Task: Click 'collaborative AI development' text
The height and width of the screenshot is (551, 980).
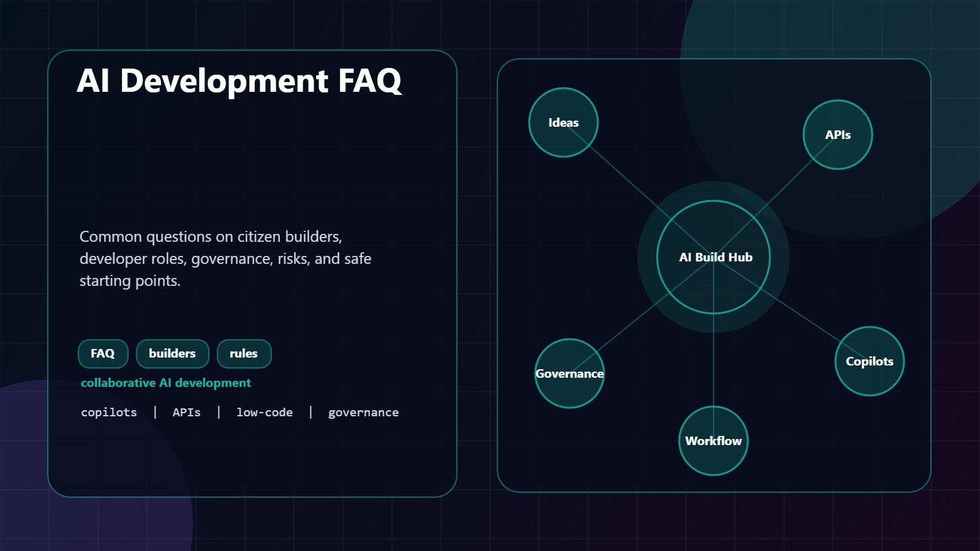Action: click(x=166, y=383)
